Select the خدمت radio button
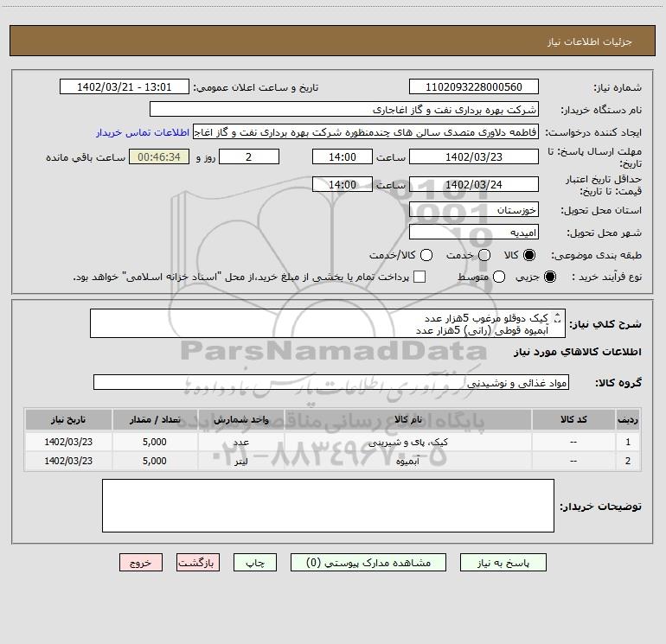The image size is (666, 644). [484, 255]
